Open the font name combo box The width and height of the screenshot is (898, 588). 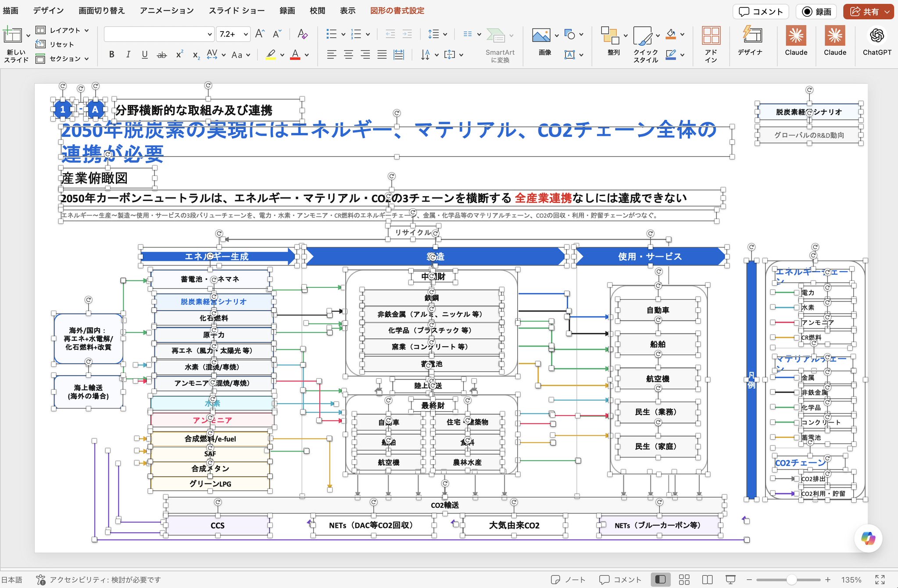(x=159, y=34)
